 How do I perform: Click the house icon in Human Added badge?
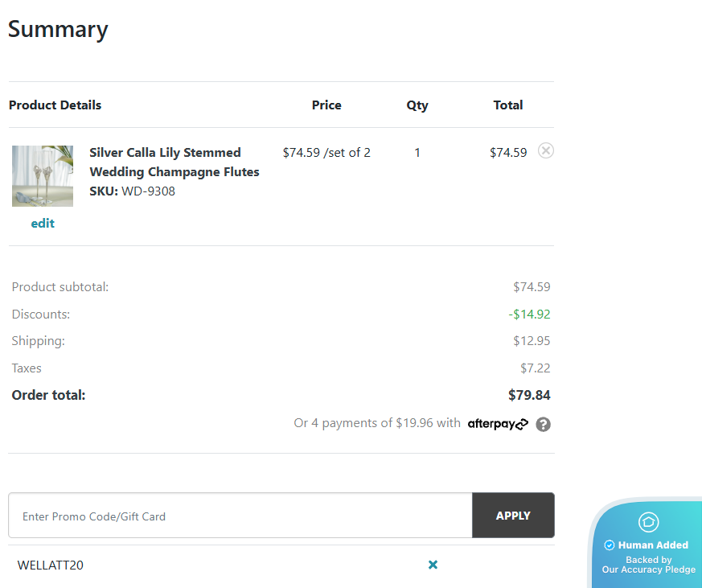[648, 522]
